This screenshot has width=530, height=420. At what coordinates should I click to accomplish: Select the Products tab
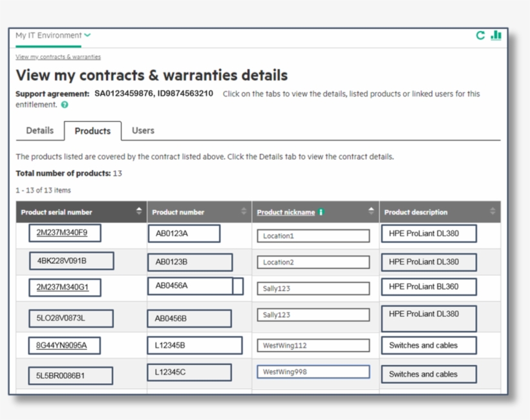click(x=92, y=131)
